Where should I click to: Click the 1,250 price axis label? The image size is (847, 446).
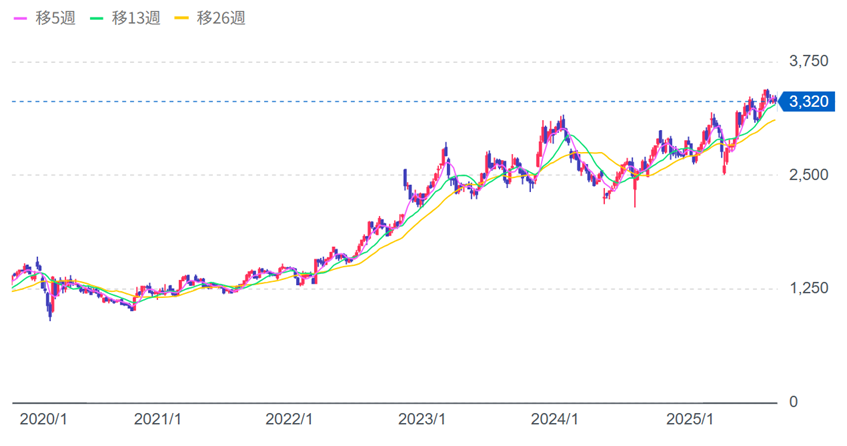pos(809,288)
